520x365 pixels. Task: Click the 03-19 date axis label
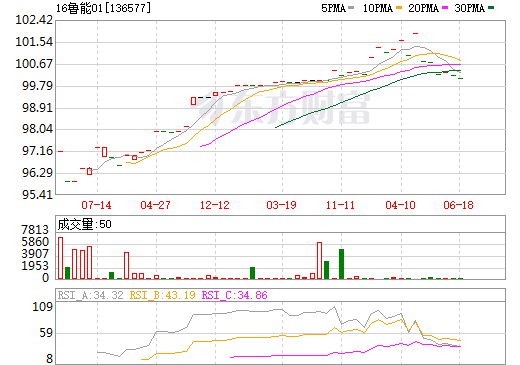point(281,205)
